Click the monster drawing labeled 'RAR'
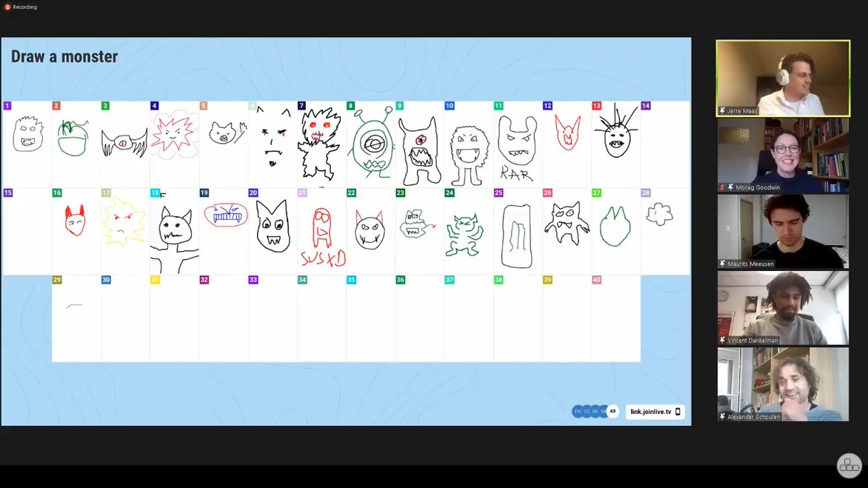The width and height of the screenshot is (868, 488). tap(516, 144)
